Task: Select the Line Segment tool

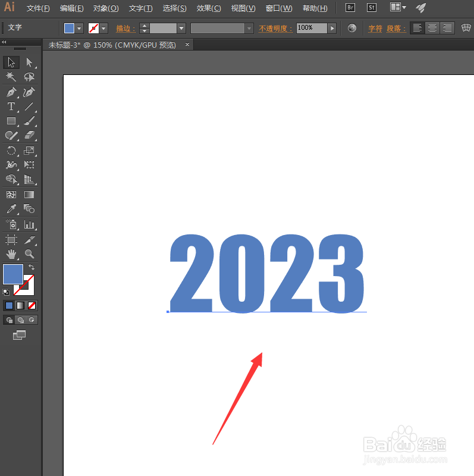Action: (x=29, y=107)
